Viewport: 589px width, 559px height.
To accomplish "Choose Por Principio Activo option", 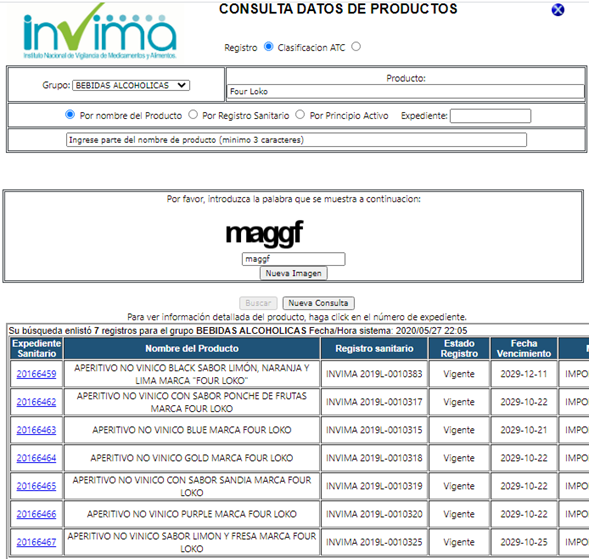I will (300, 114).
